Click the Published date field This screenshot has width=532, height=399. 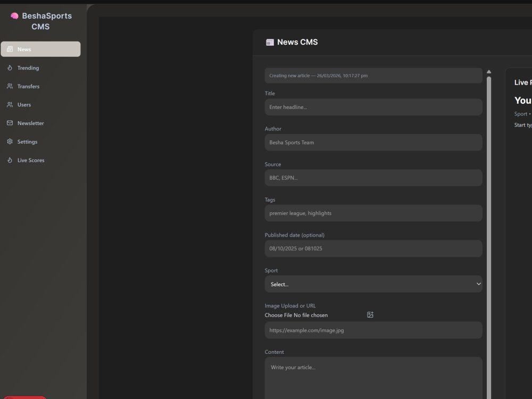pyautogui.click(x=373, y=248)
